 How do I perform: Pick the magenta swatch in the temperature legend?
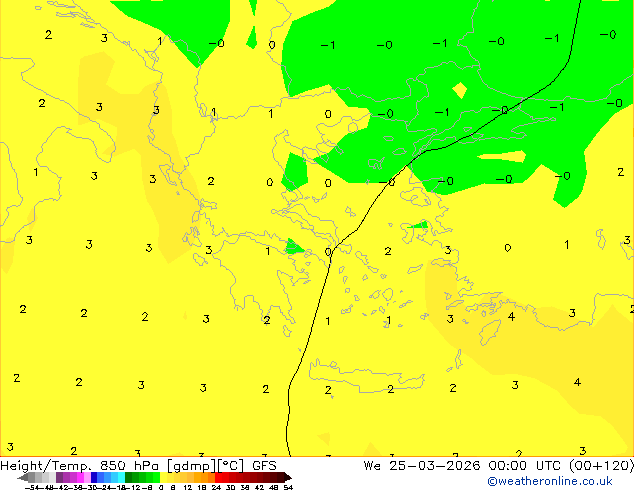[x=80, y=478]
